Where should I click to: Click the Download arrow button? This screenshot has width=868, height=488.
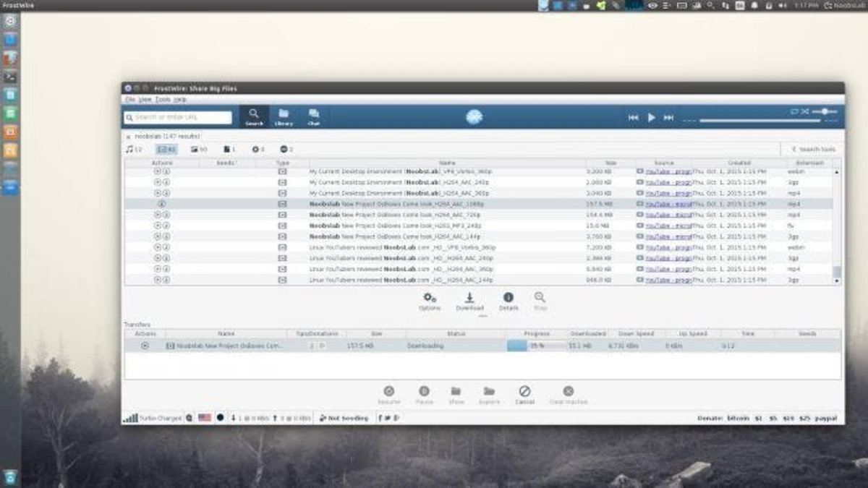pyautogui.click(x=469, y=301)
